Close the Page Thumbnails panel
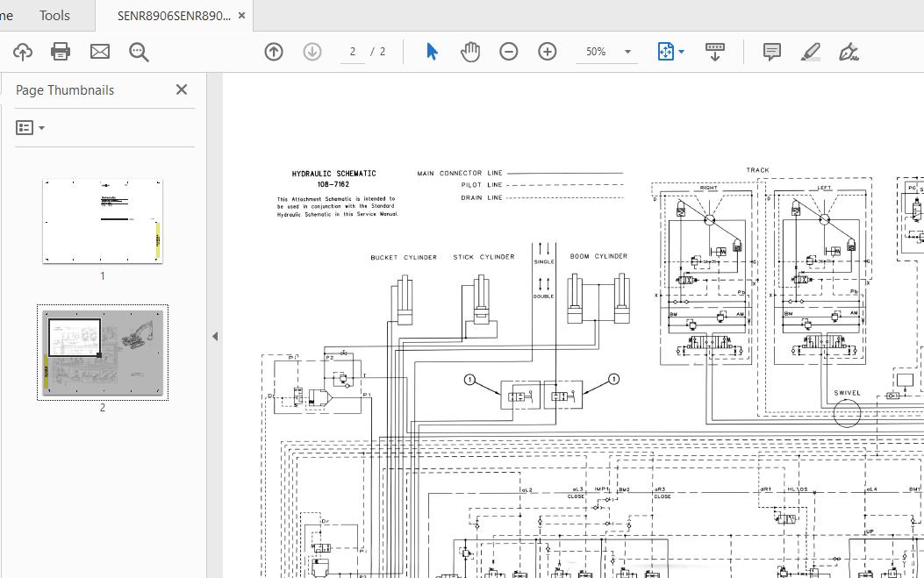This screenshot has height=578, width=924. pyautogui.click(x=182, y=89)
